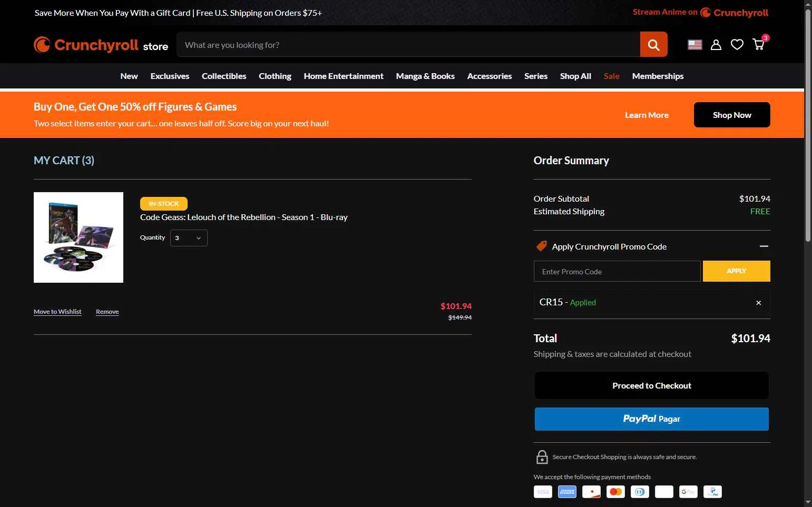Click the Shop Now button
The image size is (812, 507).
coord(732,115)
